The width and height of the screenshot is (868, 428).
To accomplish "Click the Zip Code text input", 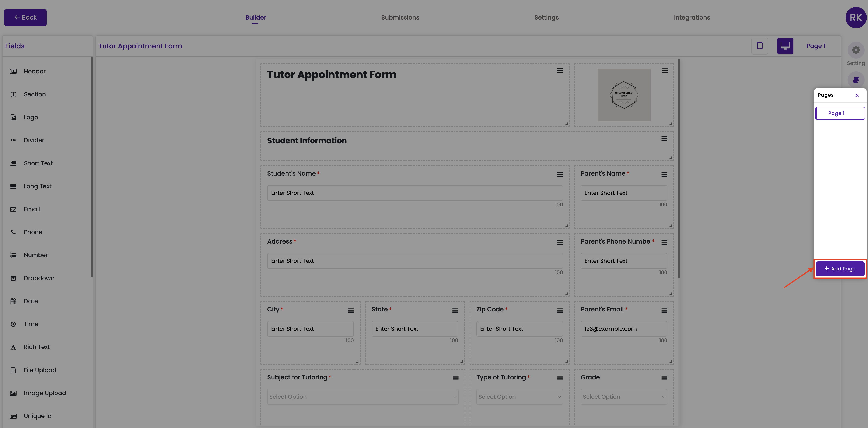I will tap(519, 329).
